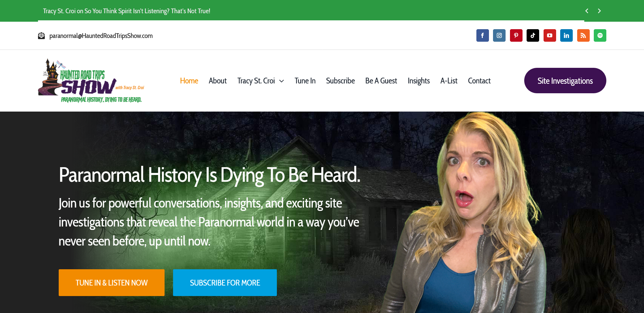The height and width of the screenshot is (313, 644).
Task: Open the YouTube social icon
Action: click(550, 36)
